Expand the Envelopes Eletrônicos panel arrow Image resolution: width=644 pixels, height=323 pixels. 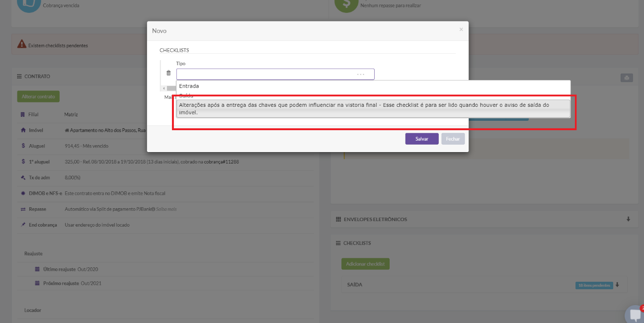click(x=628, y=219)
